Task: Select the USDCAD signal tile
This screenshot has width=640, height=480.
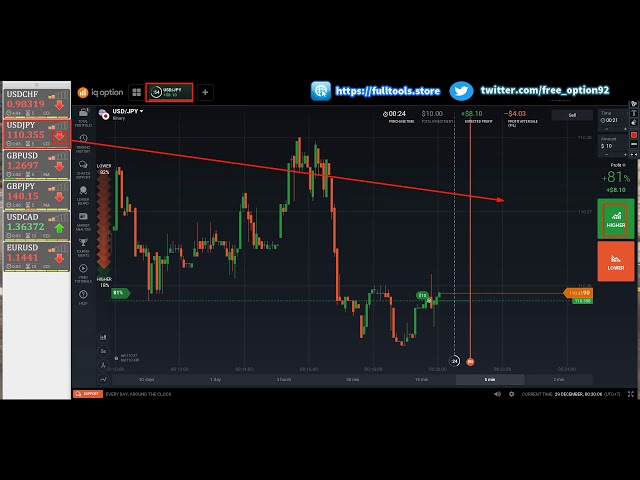Action: click(35, 225)
